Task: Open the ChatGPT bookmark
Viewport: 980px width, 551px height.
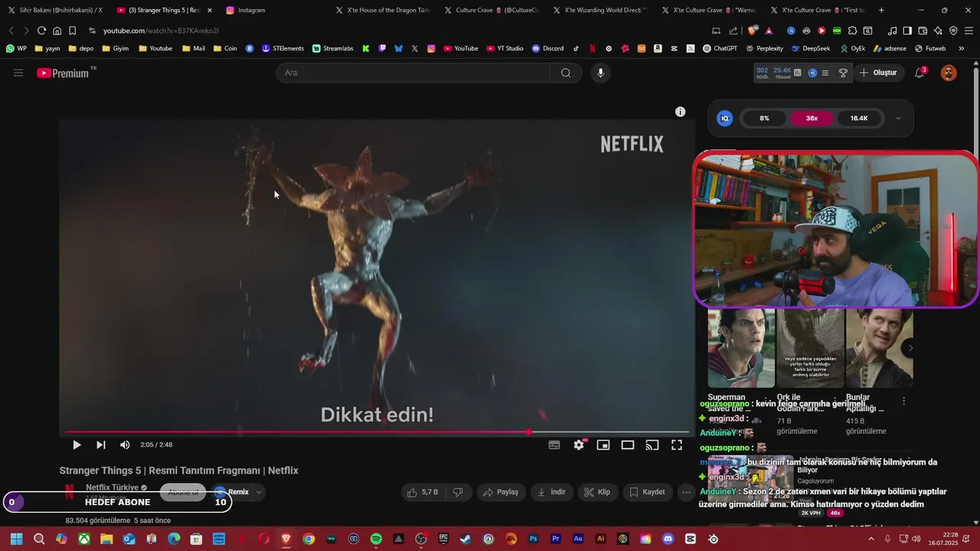Action: (x=720, y=48)
